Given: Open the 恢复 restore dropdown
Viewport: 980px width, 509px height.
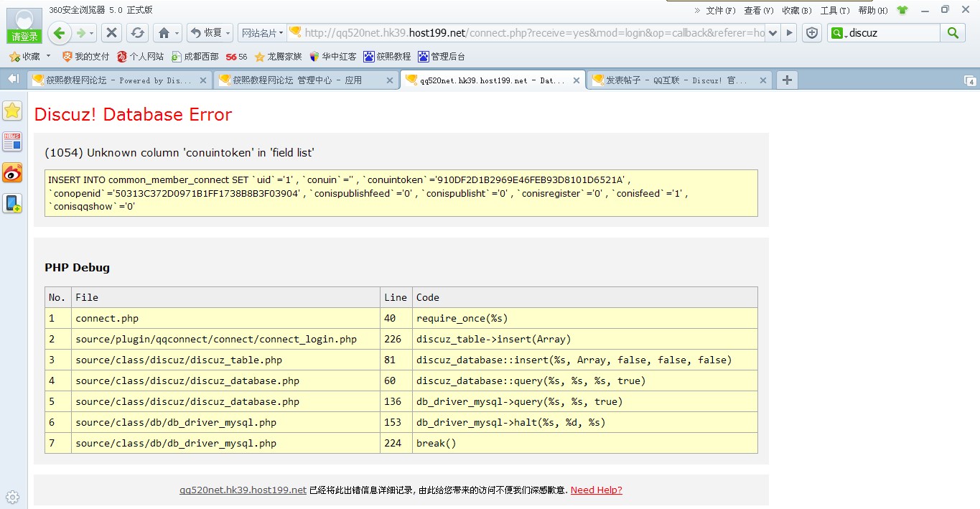Looking at the screenshot, I should coord(210,33).
